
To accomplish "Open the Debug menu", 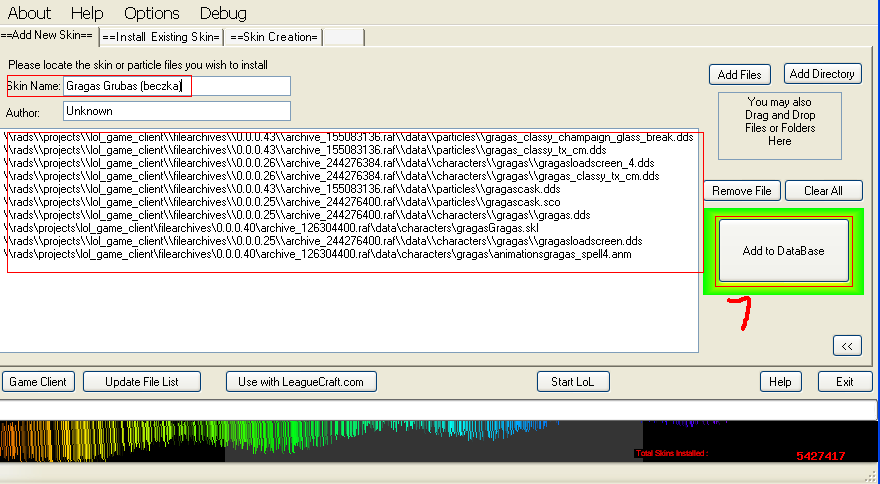I will coord(223,13).
